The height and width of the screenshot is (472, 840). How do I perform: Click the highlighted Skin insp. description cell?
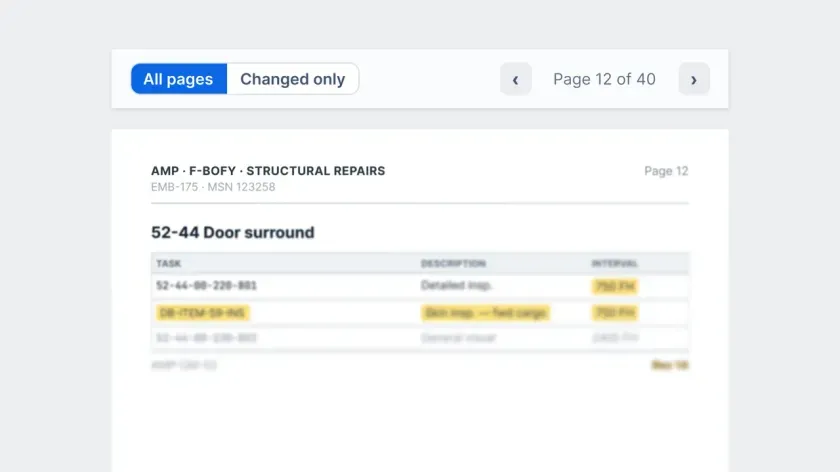(x=485, y=313)
